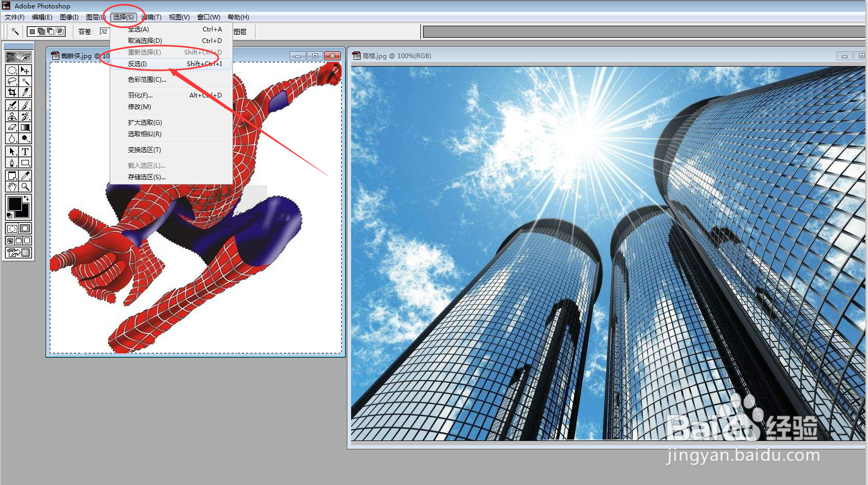This screenshot has height=485, width=868.
Task: Select the Crop tool
Action: 12,92
